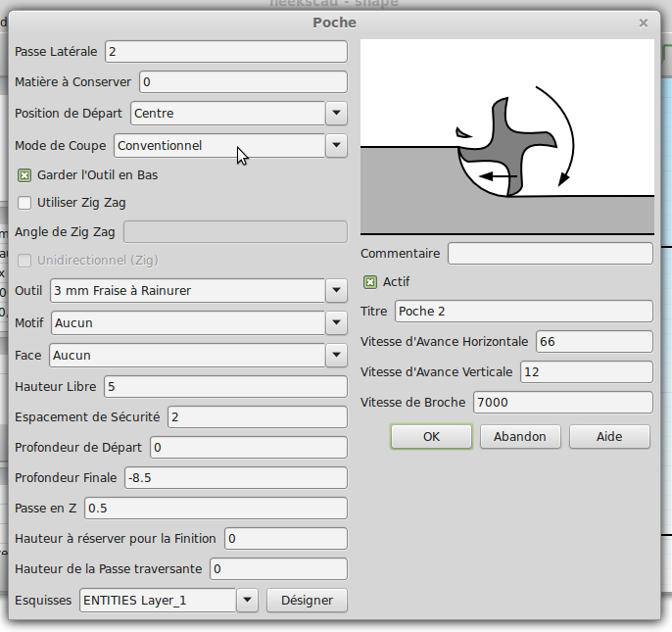Viewport: 672px width, 632px height.
Task: Click the Vitesse de Broche field
Action: click(x=563, y=402)
